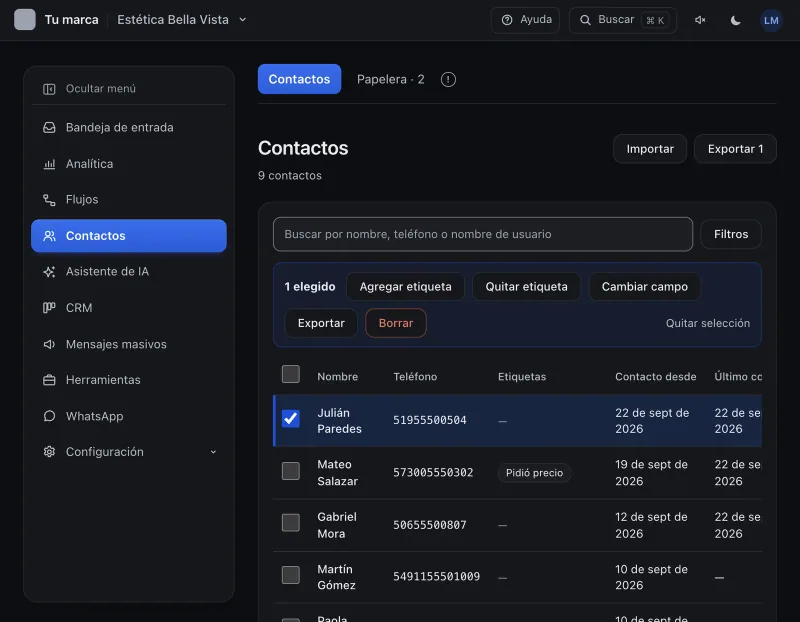Open the CRM menu item
Screen dimensions: 800x622
(129, 308)
